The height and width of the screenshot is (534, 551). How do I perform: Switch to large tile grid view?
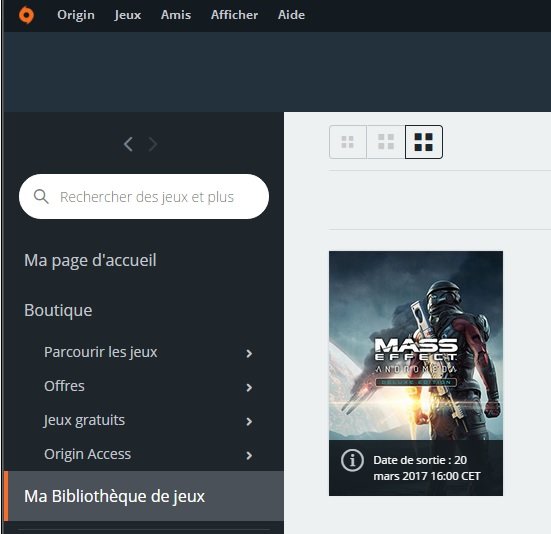(x=424, y=142)
